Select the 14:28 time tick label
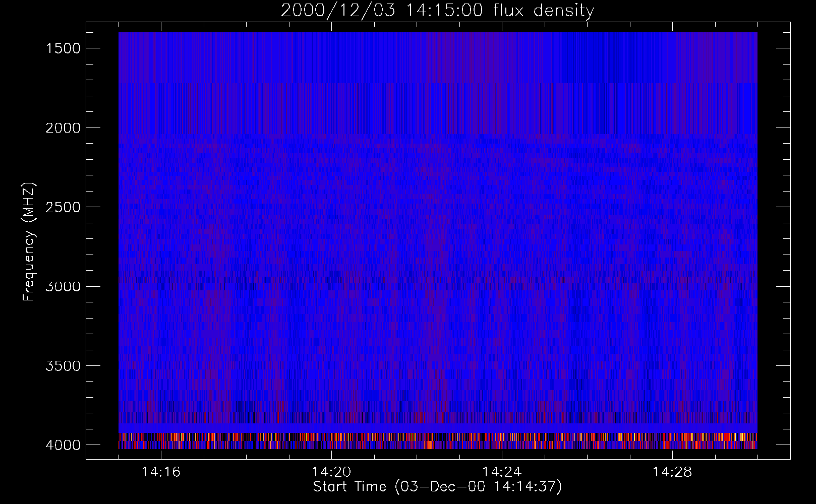This screenshot has height=504, width=816. pos(672,472)
